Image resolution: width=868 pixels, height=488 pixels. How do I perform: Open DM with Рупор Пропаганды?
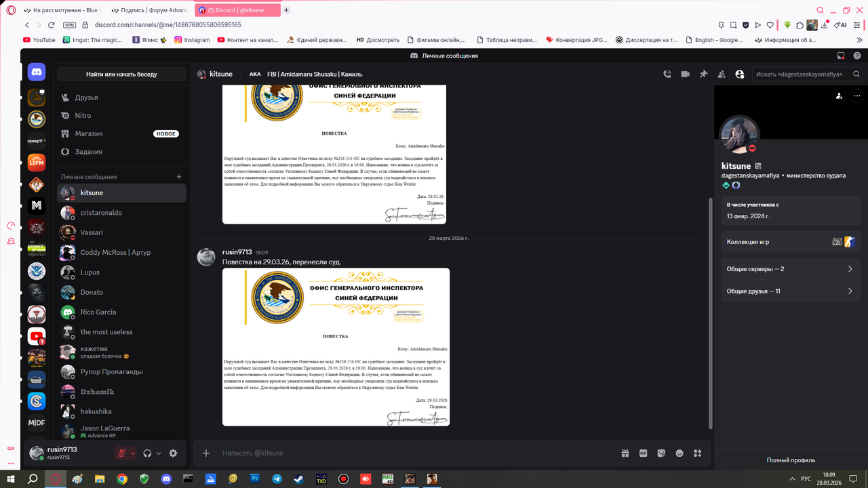[121, 371]
